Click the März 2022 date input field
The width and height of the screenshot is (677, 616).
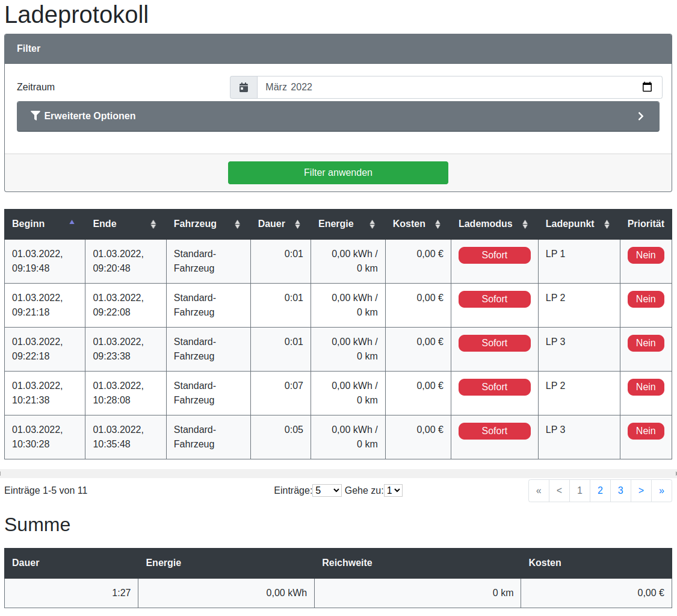(x=445, y=87)
